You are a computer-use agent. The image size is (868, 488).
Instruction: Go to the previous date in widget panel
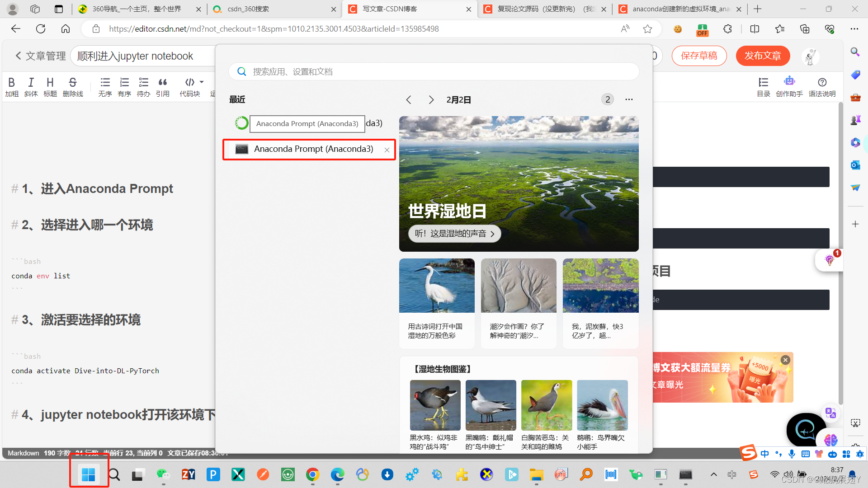click(x=409, y=100)
